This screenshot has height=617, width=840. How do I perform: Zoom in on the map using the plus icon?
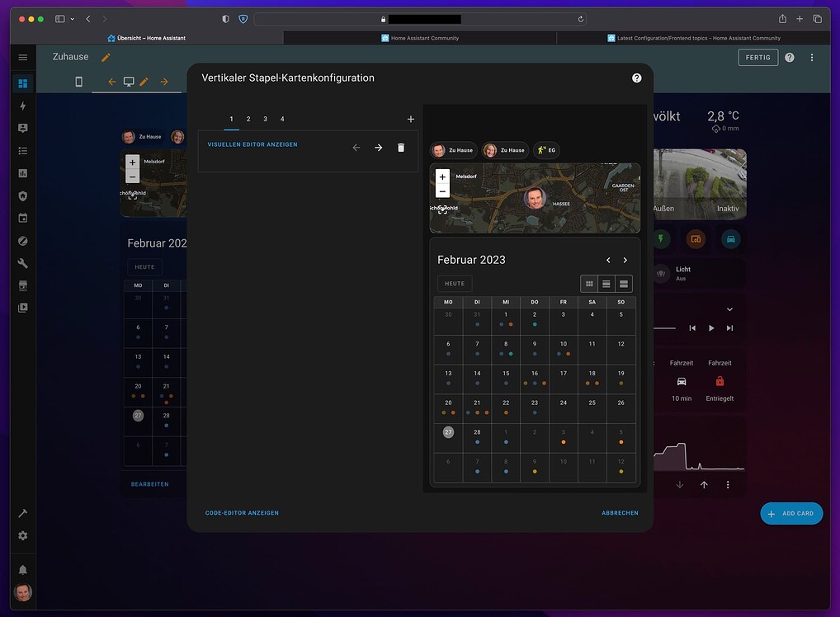pyautogui.click(x=442, y=177)
